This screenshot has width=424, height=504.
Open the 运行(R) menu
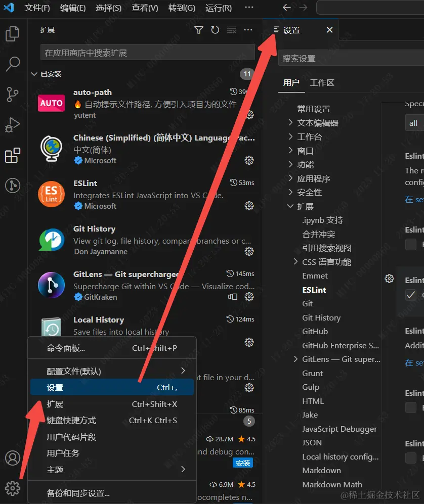pos(219,8)
